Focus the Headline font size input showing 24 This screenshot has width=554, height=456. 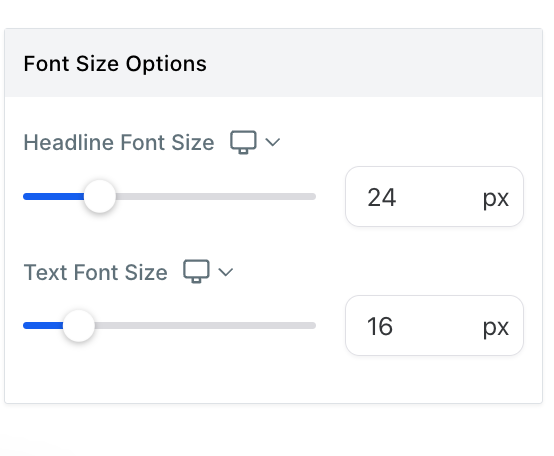(434, 196)
